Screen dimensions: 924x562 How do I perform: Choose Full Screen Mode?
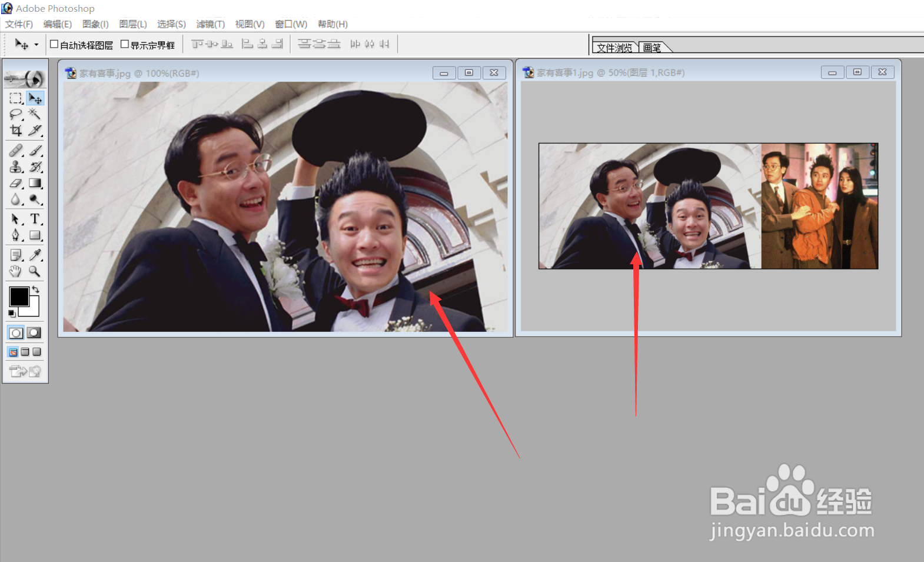pyautogui.click(x=36, y=352)
